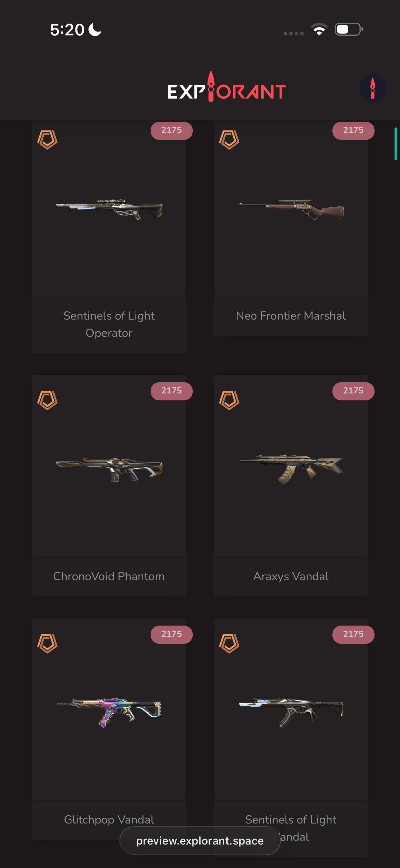Click the tier icon on Sentinels of Light Vandal
This screenshot has width=400, height=868.
[229, 644]
